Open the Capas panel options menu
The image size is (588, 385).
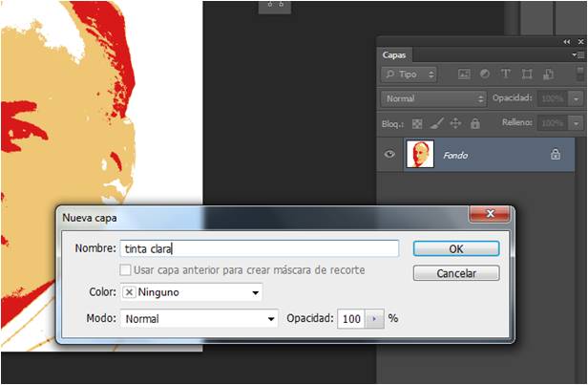(578, 55)
